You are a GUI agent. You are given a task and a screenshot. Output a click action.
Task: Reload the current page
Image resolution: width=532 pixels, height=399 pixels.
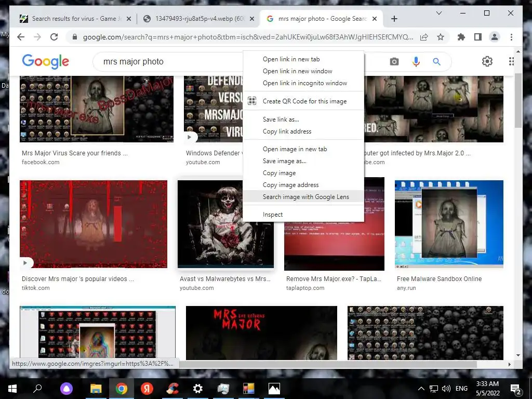click(x=54, y=37)
